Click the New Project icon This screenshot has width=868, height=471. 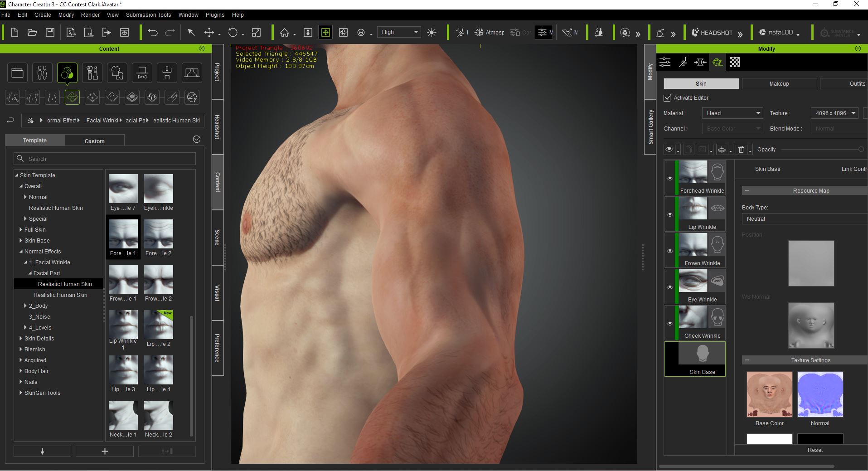tap(15, 32)
